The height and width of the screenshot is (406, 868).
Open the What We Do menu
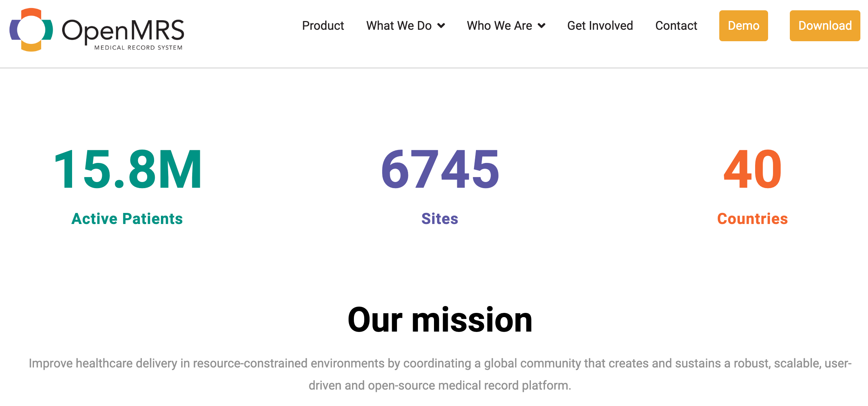tap(399, 26)
